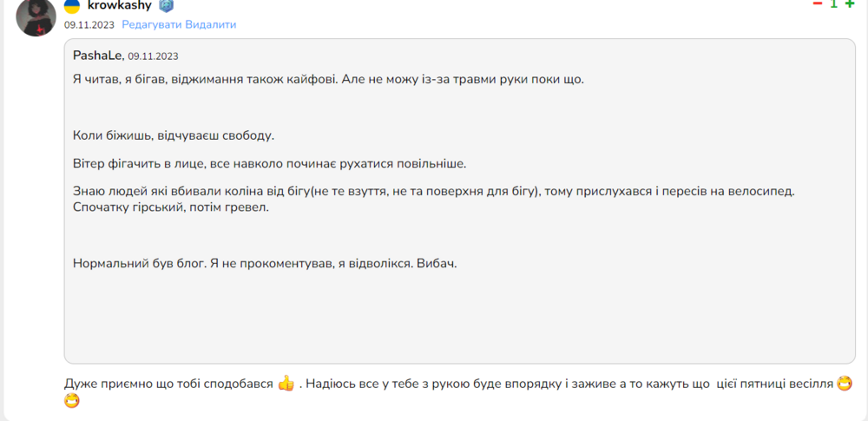Downvote the comment with the red minus
The width and height of the screenshot is (868, 421).
click(817, 4)
